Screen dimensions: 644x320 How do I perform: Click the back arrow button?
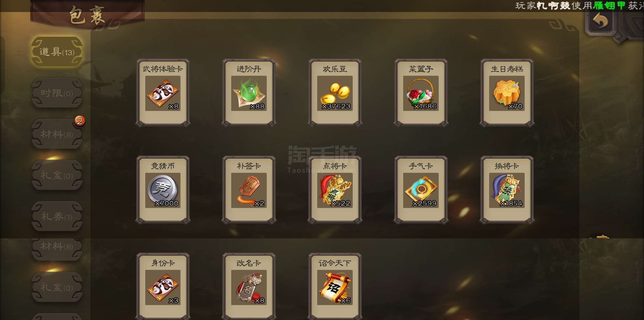point(600,21)
